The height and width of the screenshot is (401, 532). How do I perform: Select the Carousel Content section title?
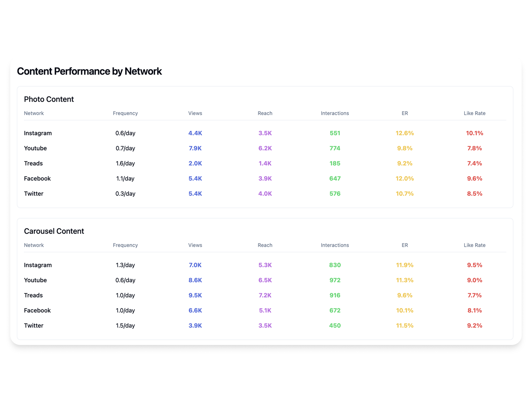[54, 231]
